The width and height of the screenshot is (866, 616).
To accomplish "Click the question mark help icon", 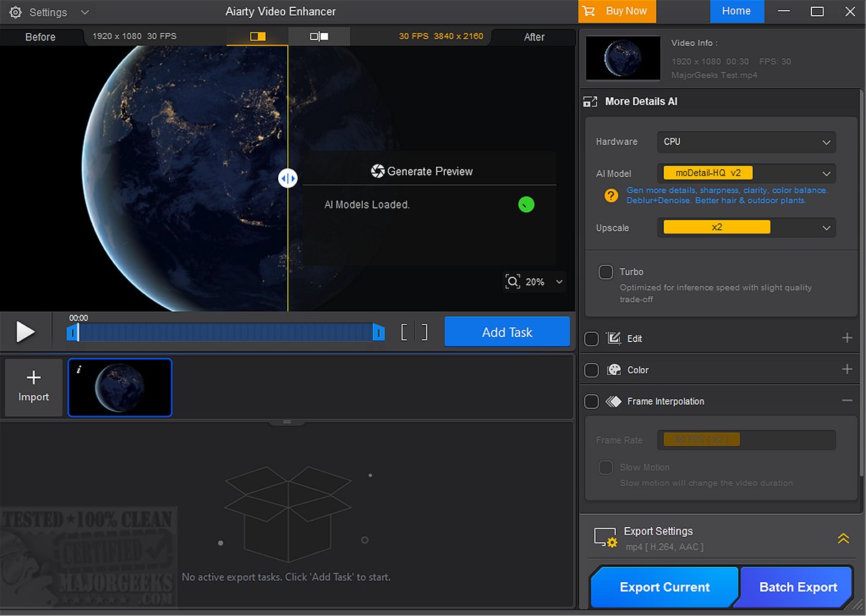I will point(611,196).
